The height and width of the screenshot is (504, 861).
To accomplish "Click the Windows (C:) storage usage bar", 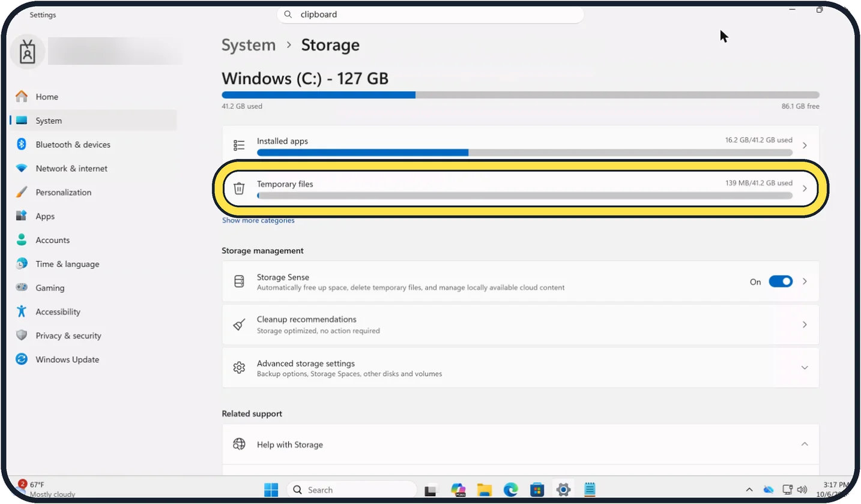I will (x=521, y=95).
